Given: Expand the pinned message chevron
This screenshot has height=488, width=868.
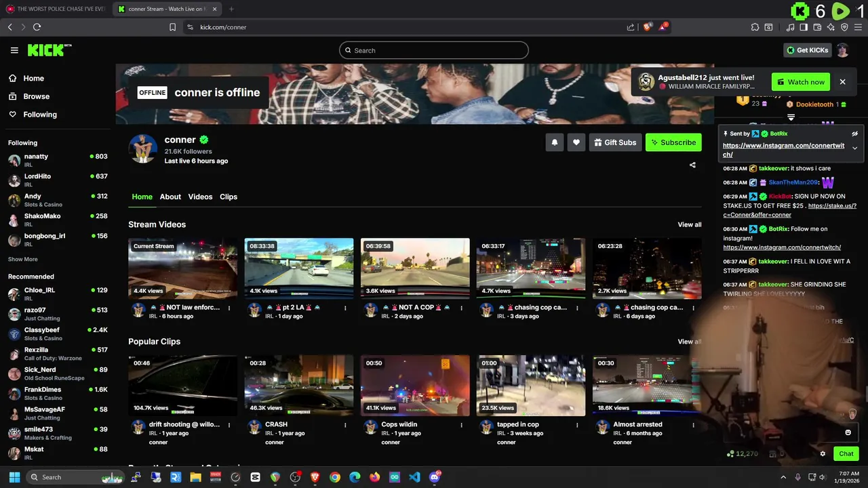Looking at the screenshot, I should tap(854, 148).
